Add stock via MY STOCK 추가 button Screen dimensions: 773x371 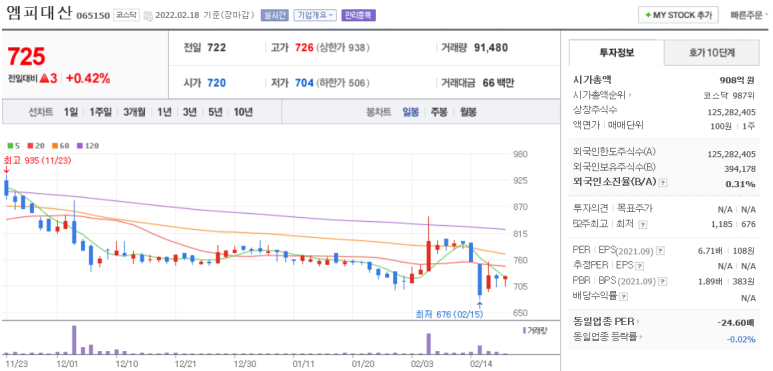[678, 15]
